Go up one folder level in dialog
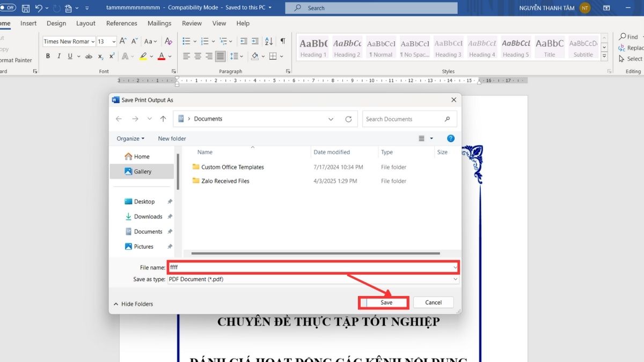This screenshot has width=644, height=362. [164, 119]
